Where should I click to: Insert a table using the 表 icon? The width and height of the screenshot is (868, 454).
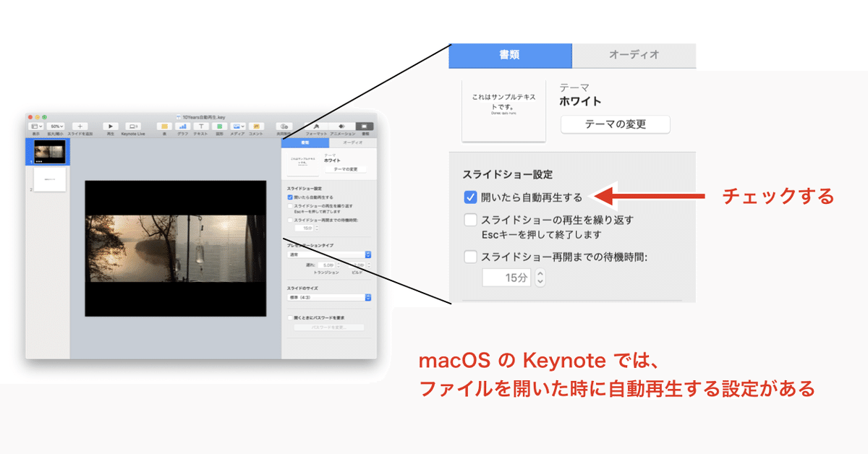click(163, 126)
